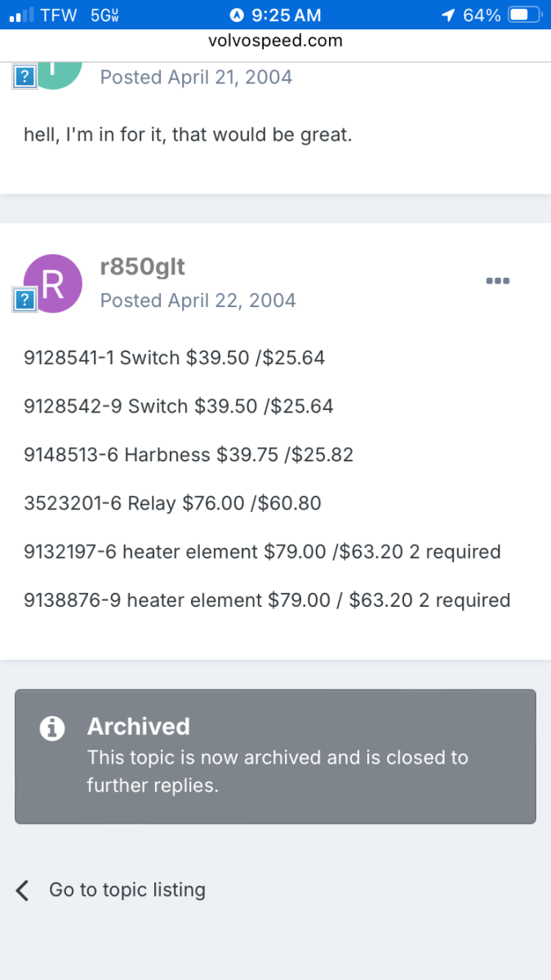Viewport: 551px width, 980px height.
Task: Tap the green avatar of the April 21 poster
Action: [x=57, y=75]
